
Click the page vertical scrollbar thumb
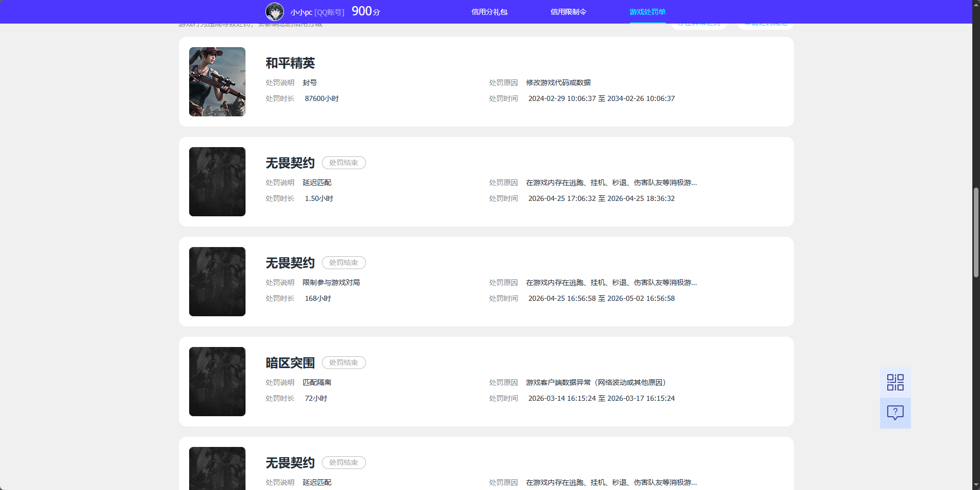coord(976,233)
